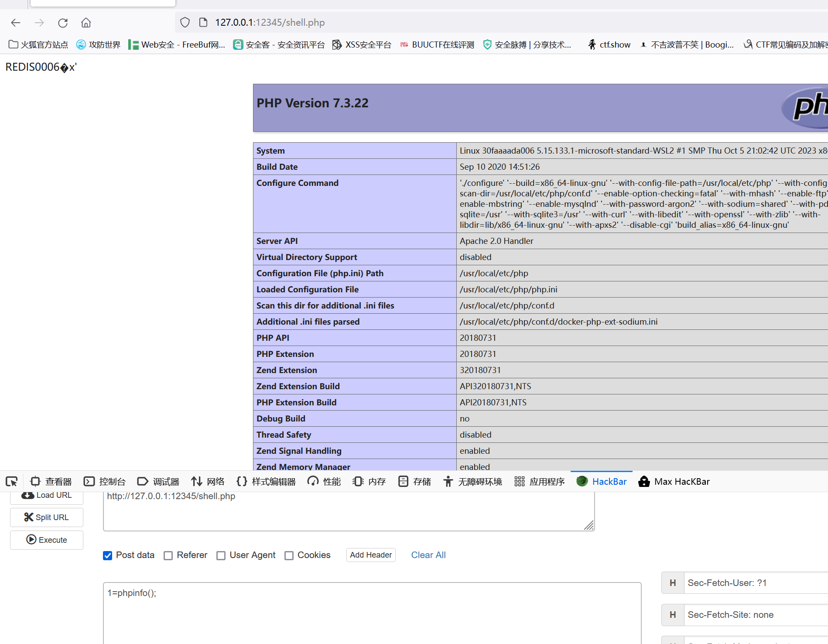Switch to the 性能 performance tab
Image resolution: width=828 pixels, height=644 pixels.
(324, 481)
